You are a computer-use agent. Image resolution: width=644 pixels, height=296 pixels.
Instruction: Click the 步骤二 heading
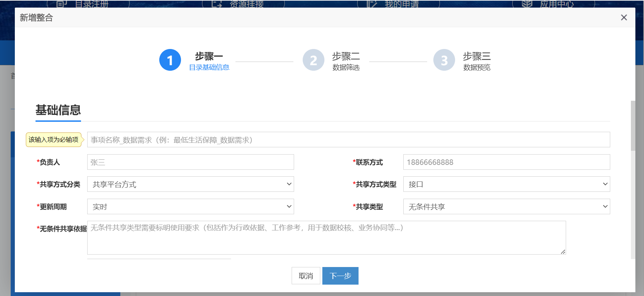[x=346, y=56]
